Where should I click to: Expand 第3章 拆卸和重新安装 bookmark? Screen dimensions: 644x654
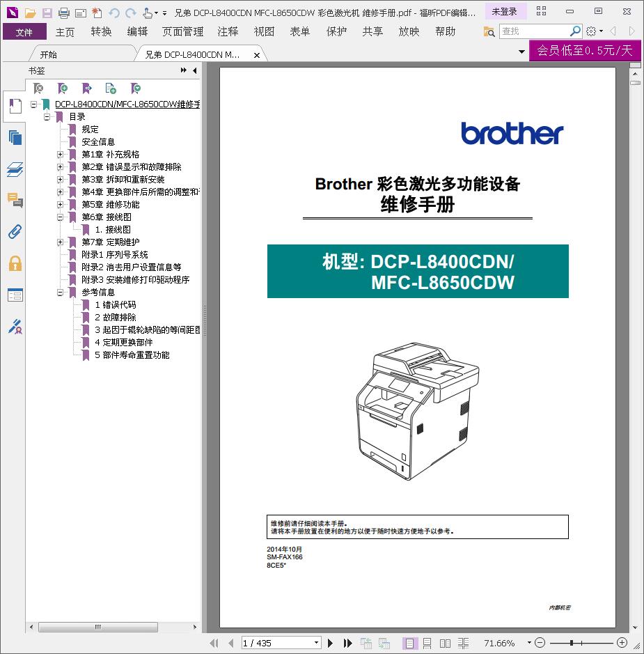pos(60,180)
